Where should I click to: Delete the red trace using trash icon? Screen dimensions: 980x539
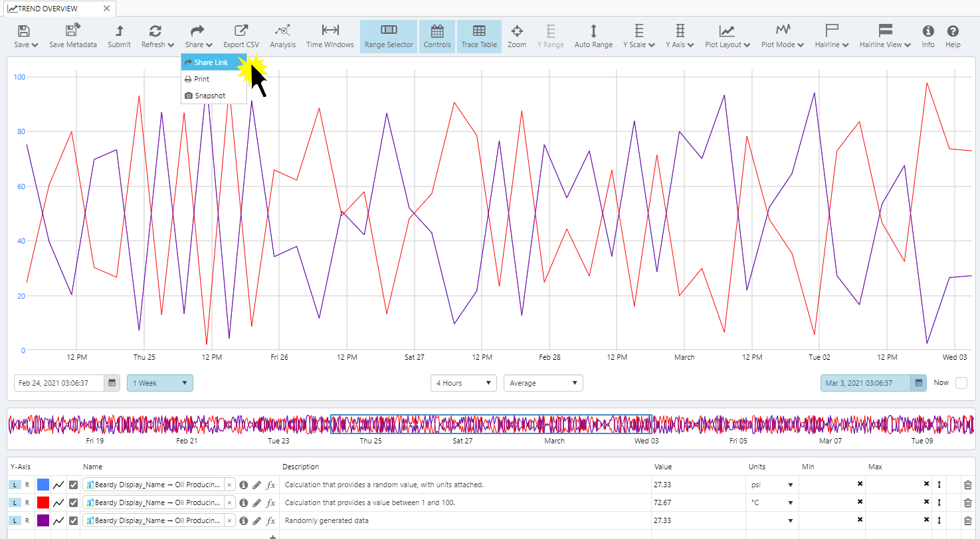(x=967, y=503)
